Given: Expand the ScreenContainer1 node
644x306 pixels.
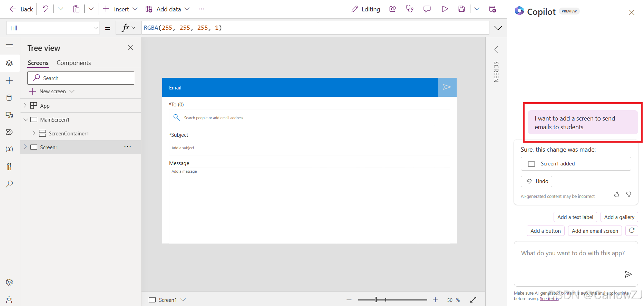Looking at the screenshot, I should coord(34,133).
